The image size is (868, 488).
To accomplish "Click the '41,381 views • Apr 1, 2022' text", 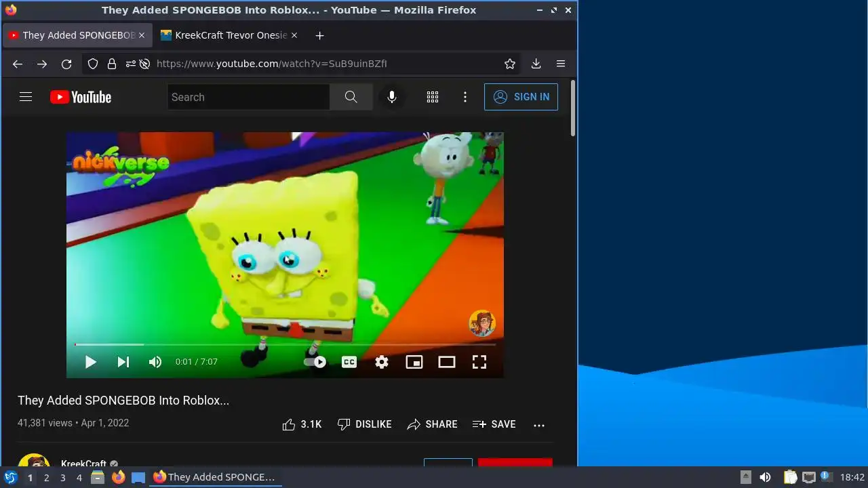I will [73, 423].
